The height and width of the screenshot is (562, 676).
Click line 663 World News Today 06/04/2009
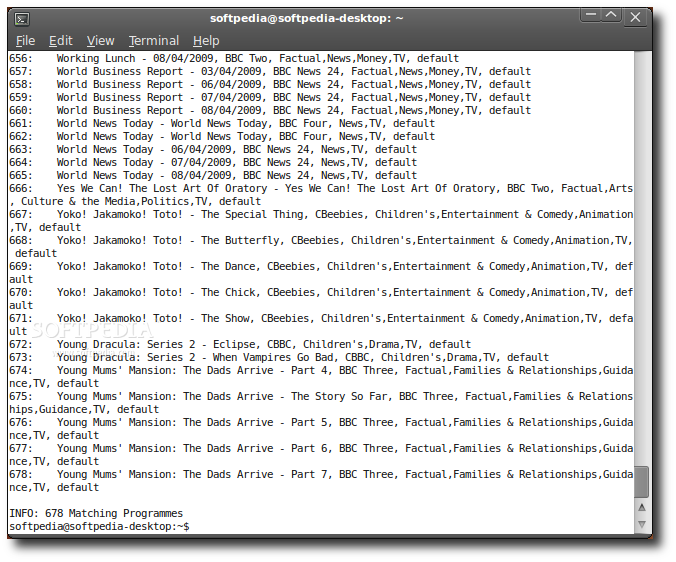pos(213,149)
